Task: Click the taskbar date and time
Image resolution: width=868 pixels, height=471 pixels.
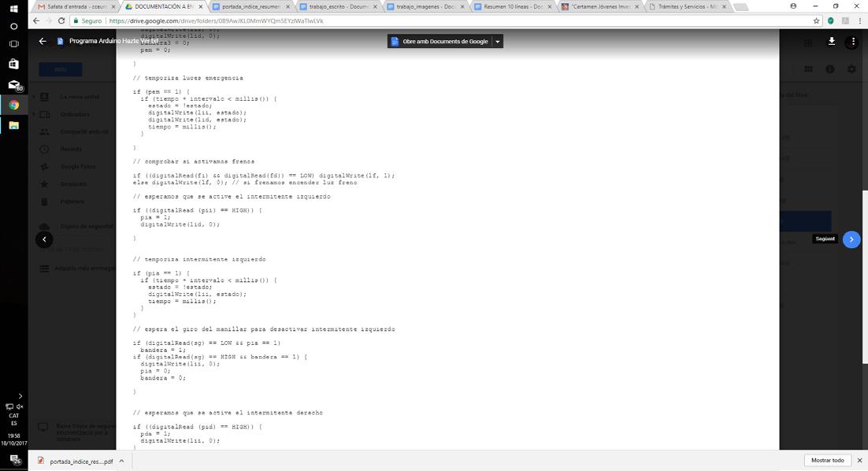Action: 14,439
